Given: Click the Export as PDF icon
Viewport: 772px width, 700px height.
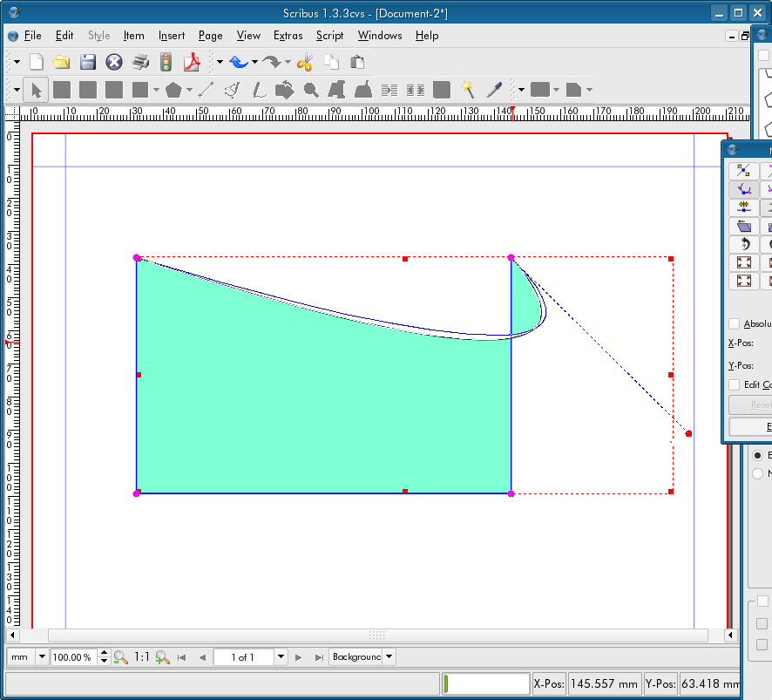Looking at the screenshot, I should click(192, 62).
